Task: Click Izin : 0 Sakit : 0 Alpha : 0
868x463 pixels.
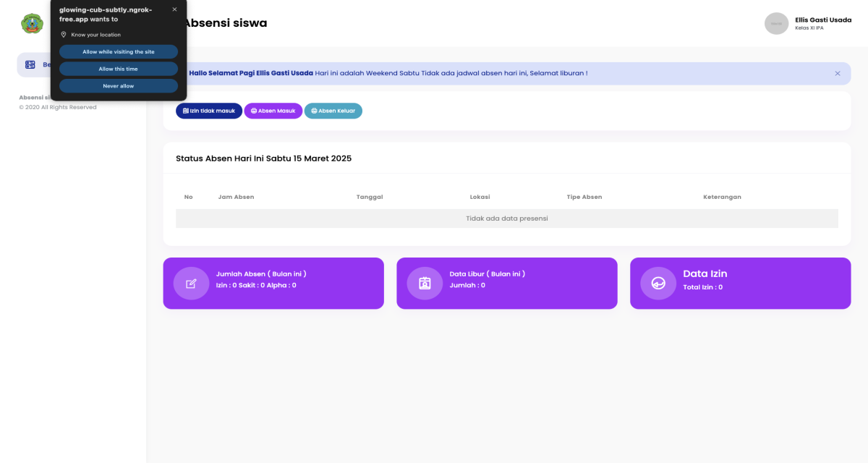Action: tap(256, 285)
